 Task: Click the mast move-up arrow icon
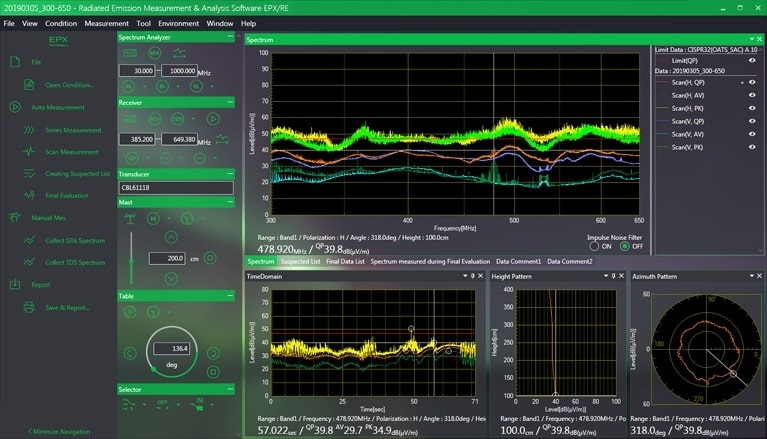tap(171, 236)
